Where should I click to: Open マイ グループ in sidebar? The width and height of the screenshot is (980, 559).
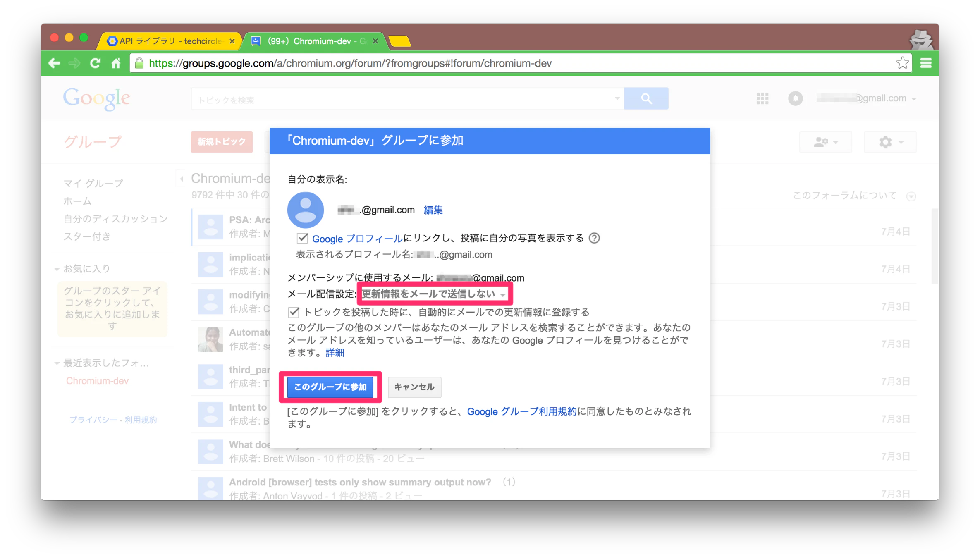click(93, 183)
